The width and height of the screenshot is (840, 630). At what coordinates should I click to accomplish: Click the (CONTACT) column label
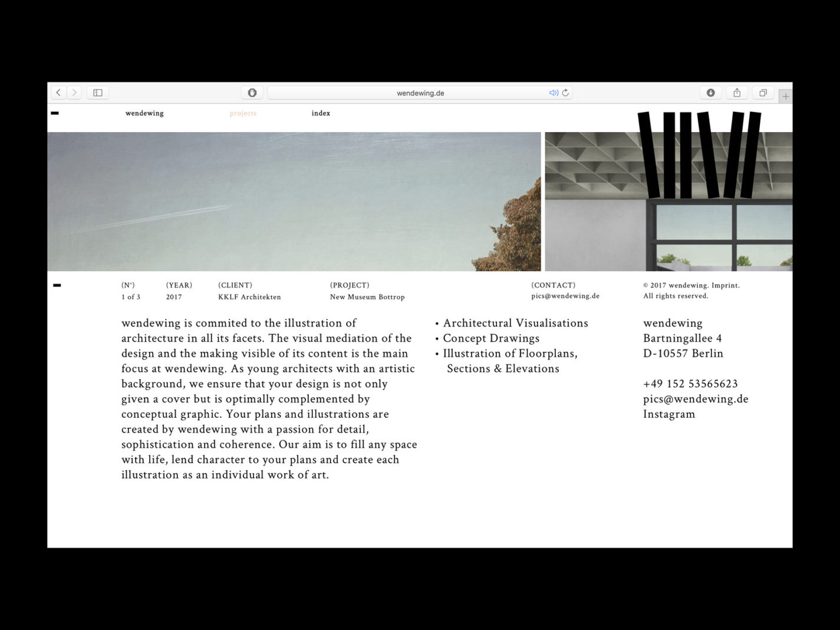coord(554,285)
